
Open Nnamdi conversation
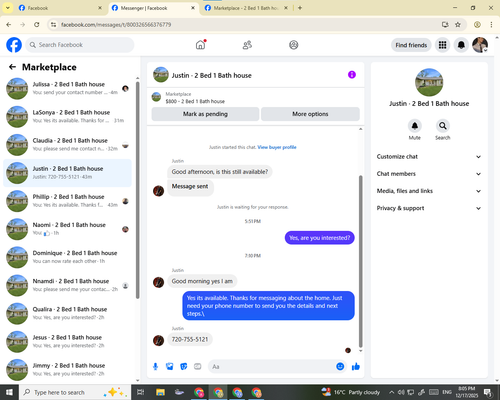click(x=68, y=285)
